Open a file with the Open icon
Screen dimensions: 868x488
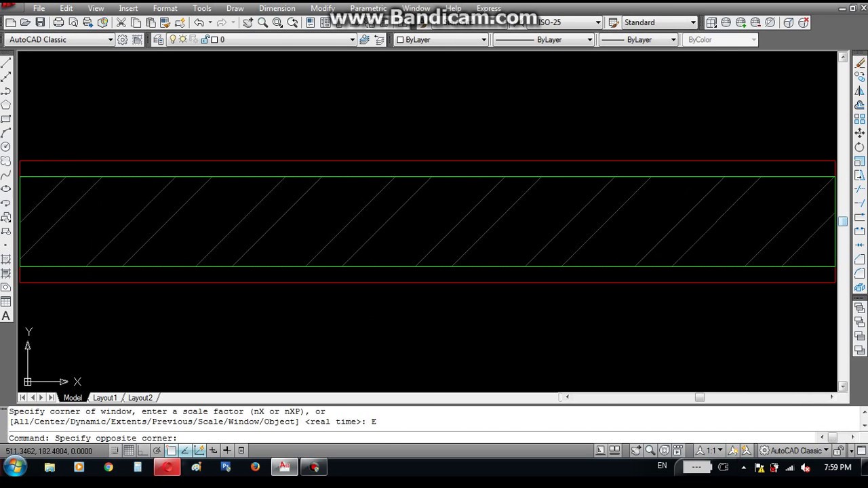(25, 22)
